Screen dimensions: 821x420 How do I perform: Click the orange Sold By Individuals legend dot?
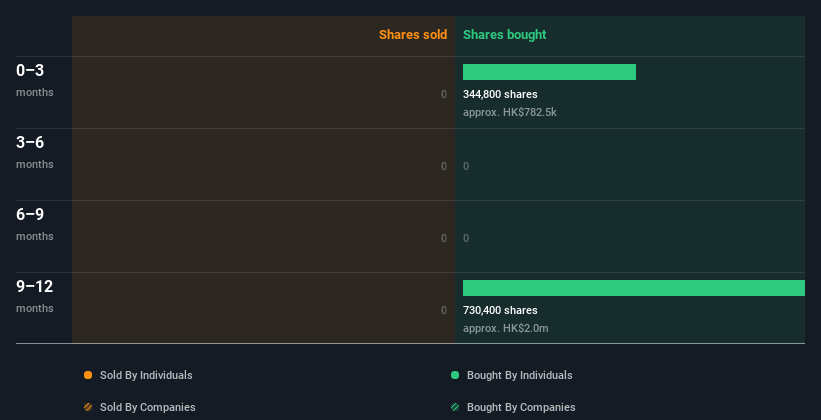pos(88,375)
